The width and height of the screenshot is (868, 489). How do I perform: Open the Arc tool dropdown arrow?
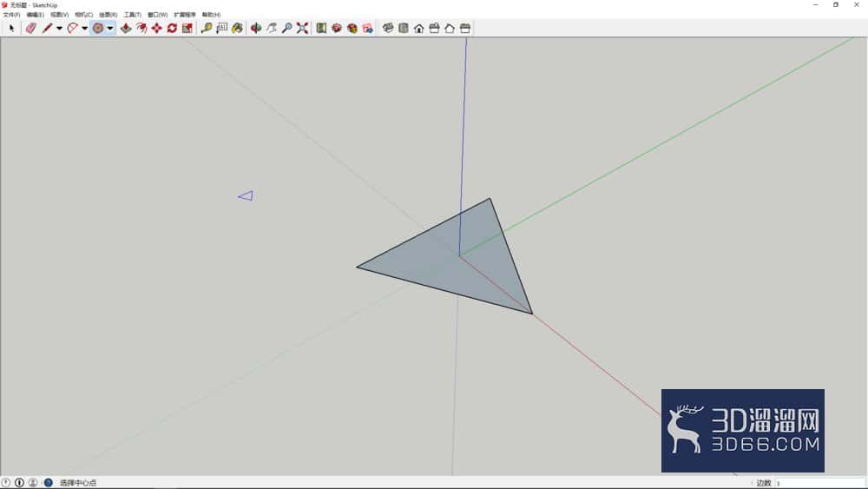[x=85, y=29]
